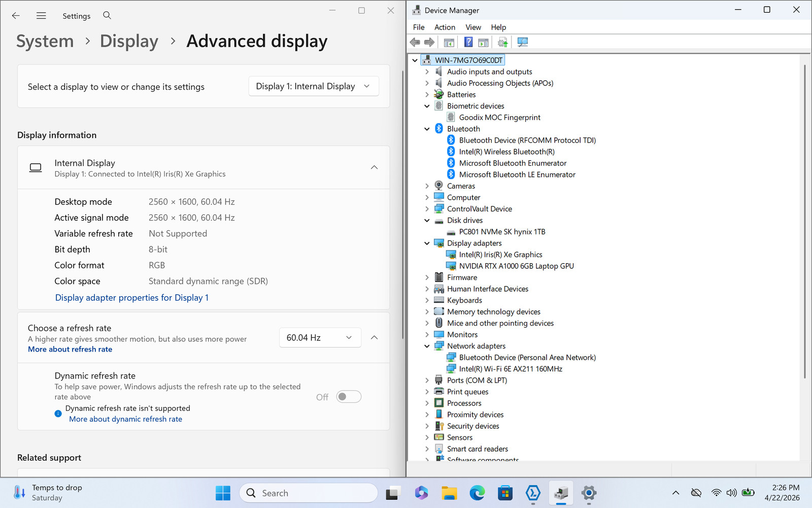Open Microsoft Edge from the taskbar
The image size is (812, 508).
click(477, 493)
